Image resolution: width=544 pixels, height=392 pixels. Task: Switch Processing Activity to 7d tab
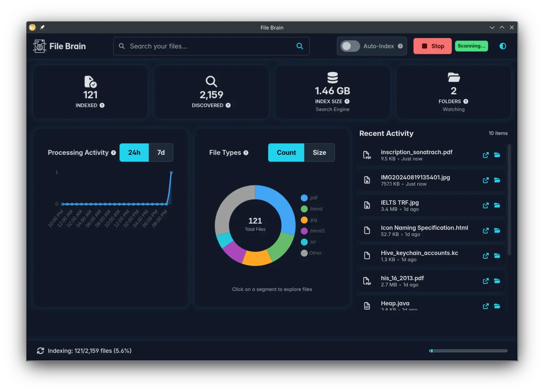(x=161, y=153)
